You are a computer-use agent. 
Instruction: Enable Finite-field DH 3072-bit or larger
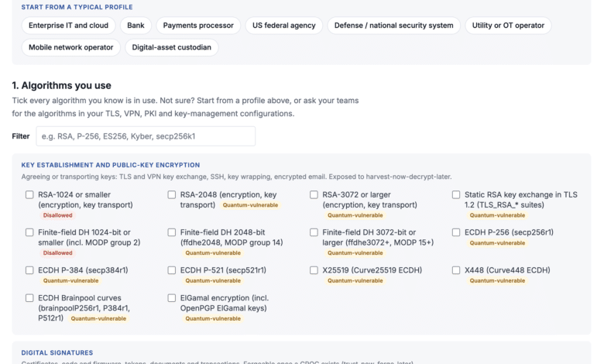(x=314, y=232)
